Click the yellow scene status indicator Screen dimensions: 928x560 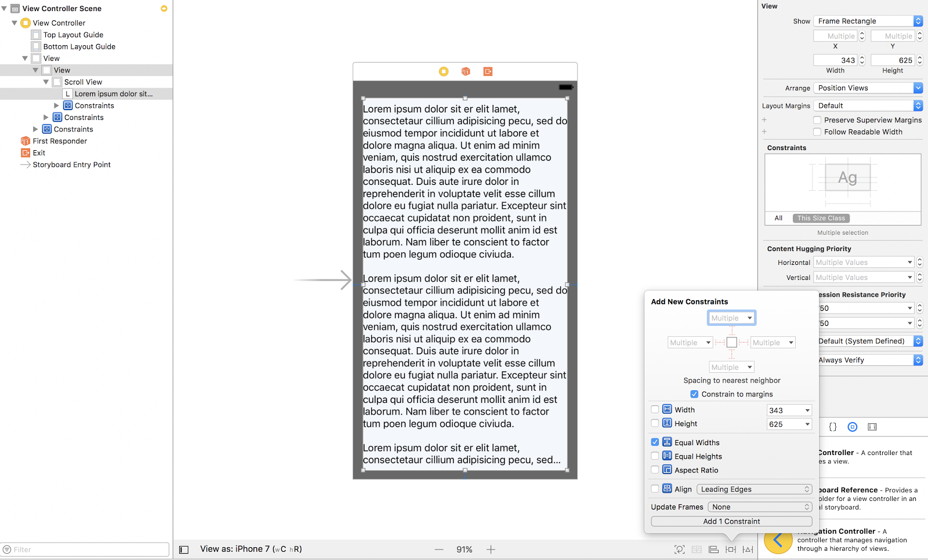pyautogui.click(x=164, y=9)
